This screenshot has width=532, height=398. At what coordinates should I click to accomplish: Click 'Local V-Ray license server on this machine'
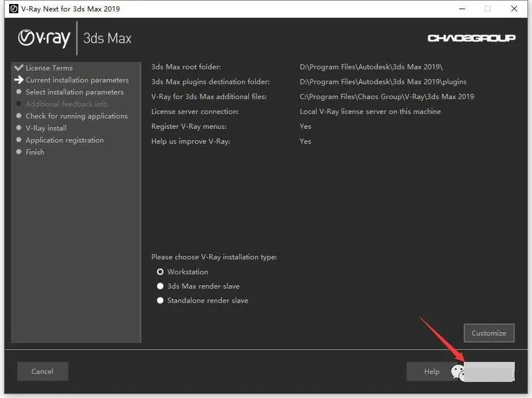pos(370,112)
